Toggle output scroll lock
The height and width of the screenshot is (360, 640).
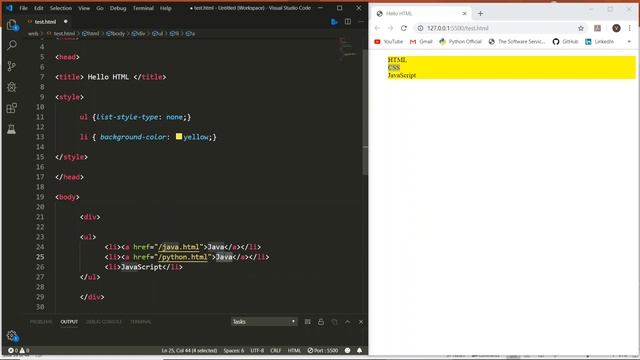tap(321, 322)
